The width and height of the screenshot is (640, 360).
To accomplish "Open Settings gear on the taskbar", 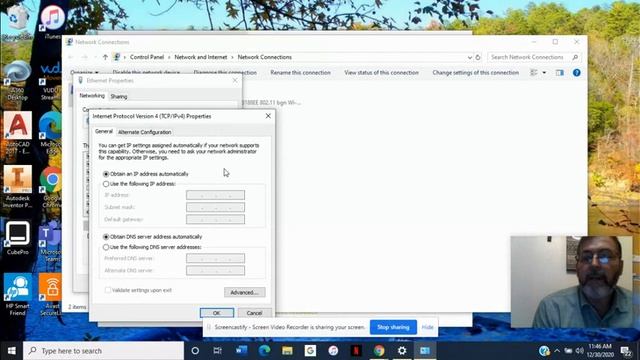I will pyautogui.click(x=402, y=351).
